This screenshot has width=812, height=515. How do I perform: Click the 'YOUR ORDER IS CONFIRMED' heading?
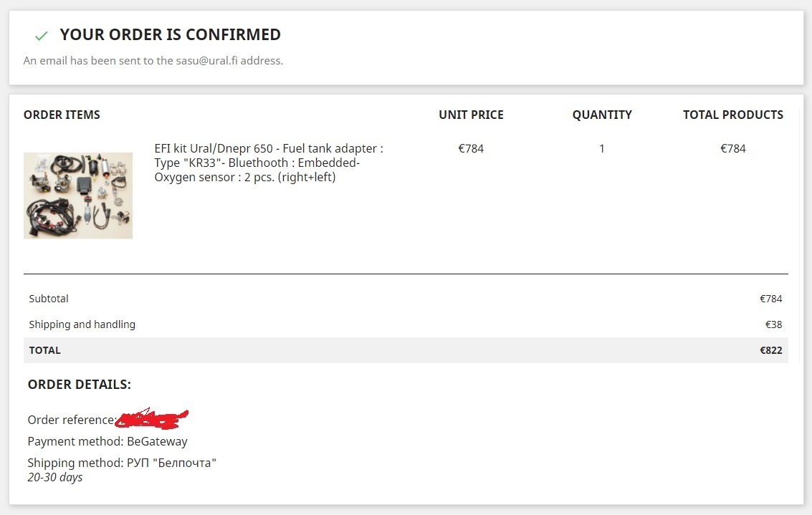click(171, 34)
